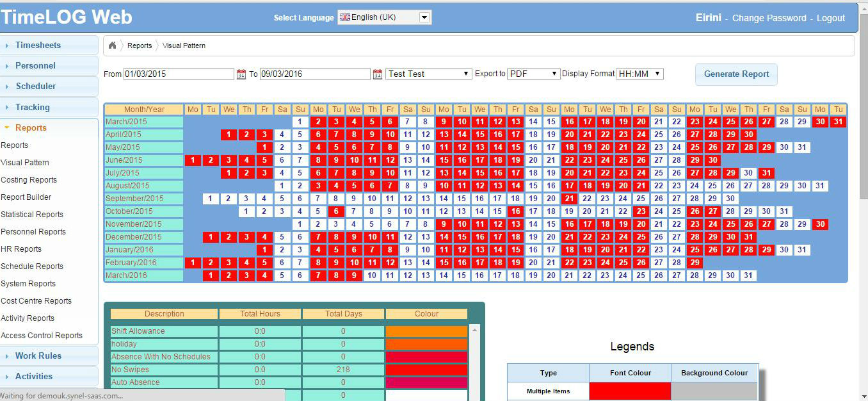Open the To date calendar picker

[x=378, y=74]
